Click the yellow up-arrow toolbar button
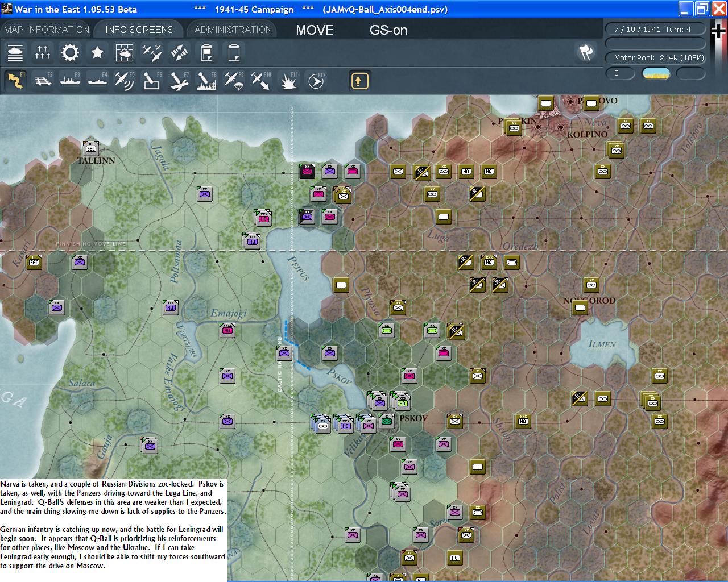The height and width of the screenshot is (582, 728). [x=359, y=81]
